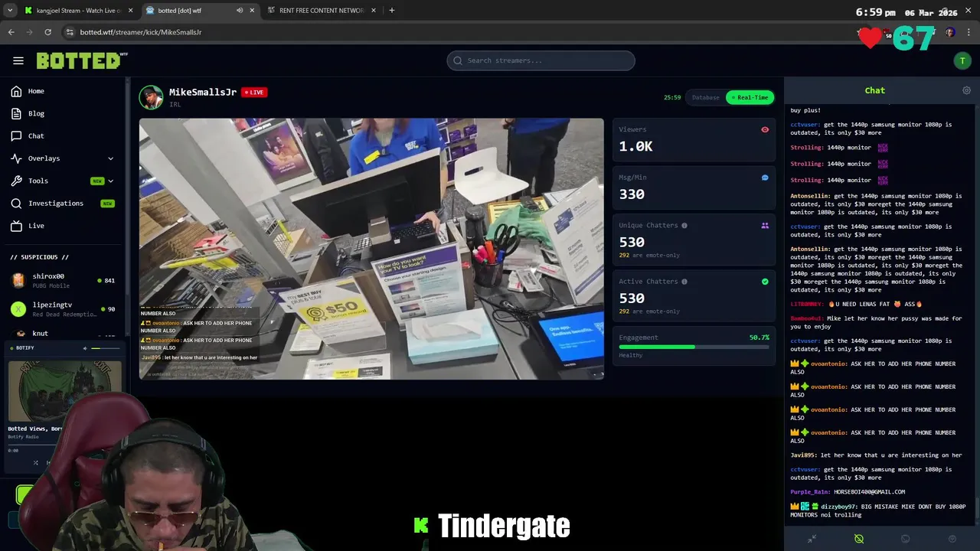This screenshot has width=980, height=551.
Task: Click the collapse arrows icon below chat
Action: (812, 539)
